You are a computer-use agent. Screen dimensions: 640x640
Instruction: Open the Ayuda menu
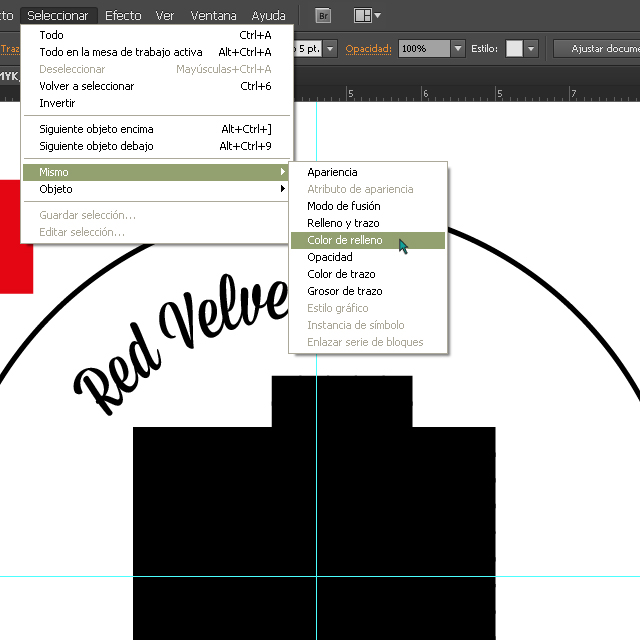[x=268, y=16]
